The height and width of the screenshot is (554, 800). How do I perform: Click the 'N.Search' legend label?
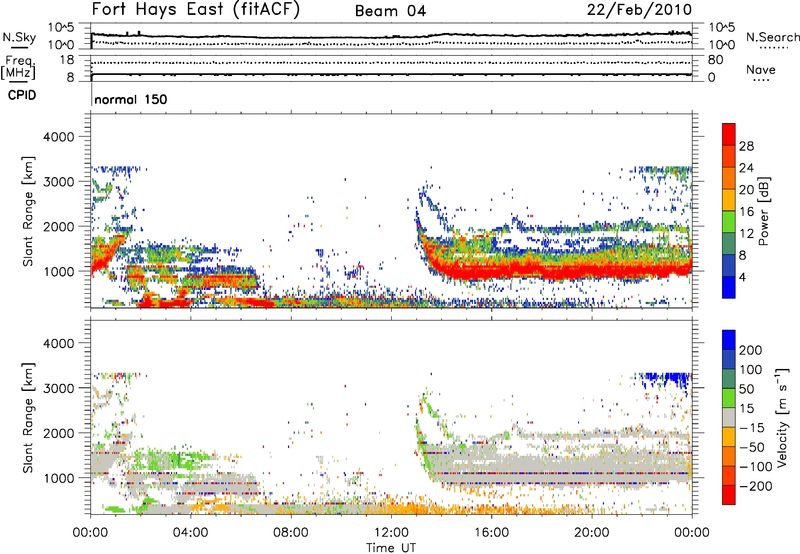coord(773,37)
